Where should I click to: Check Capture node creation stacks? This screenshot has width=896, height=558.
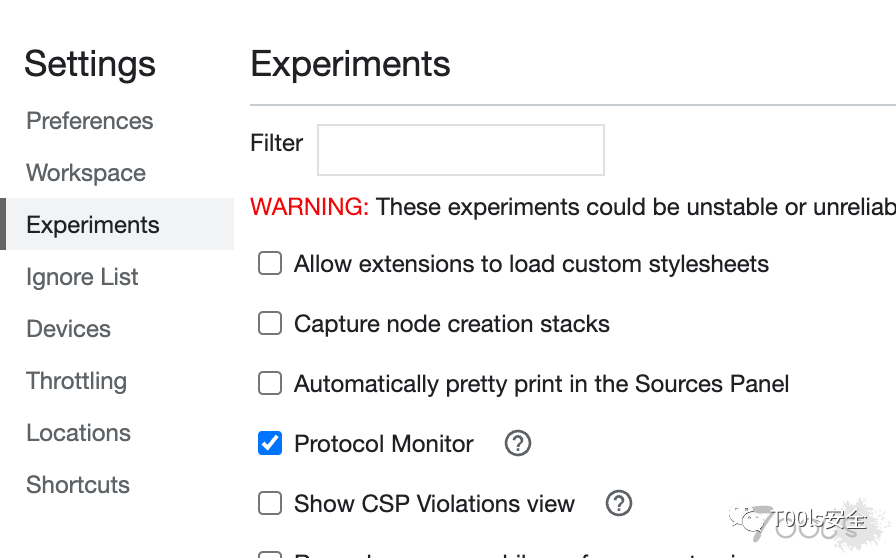(x=270, y=324)
